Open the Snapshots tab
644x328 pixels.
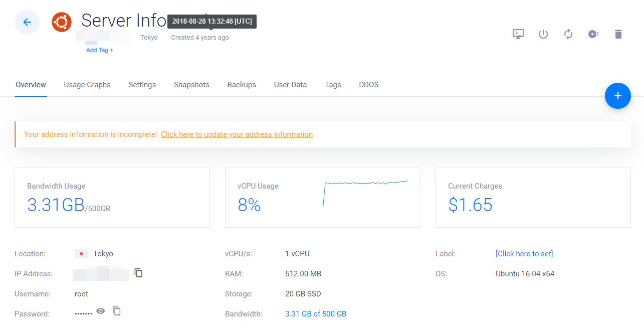pos(191,85)
